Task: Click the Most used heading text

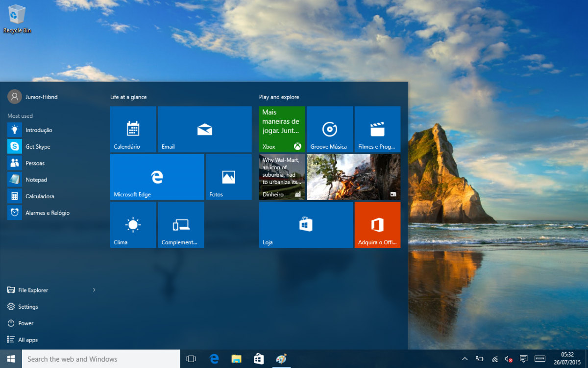Action: pos(20,116)
